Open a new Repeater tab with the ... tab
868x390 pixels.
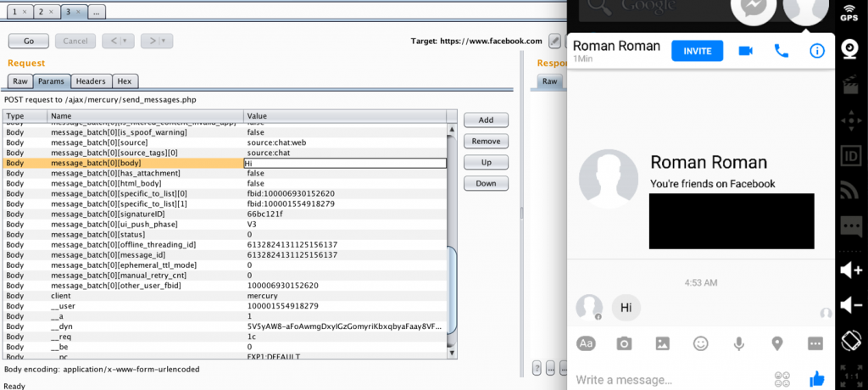tap(97, 11)
